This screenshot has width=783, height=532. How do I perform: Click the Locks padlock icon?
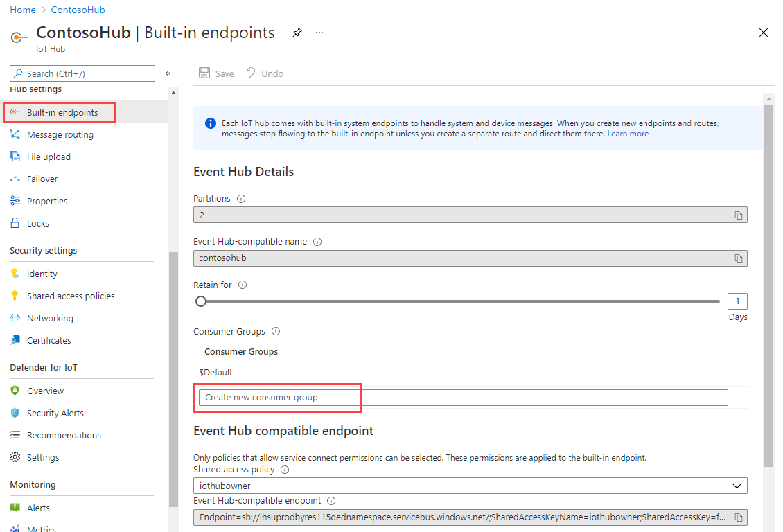click(15, 222)
